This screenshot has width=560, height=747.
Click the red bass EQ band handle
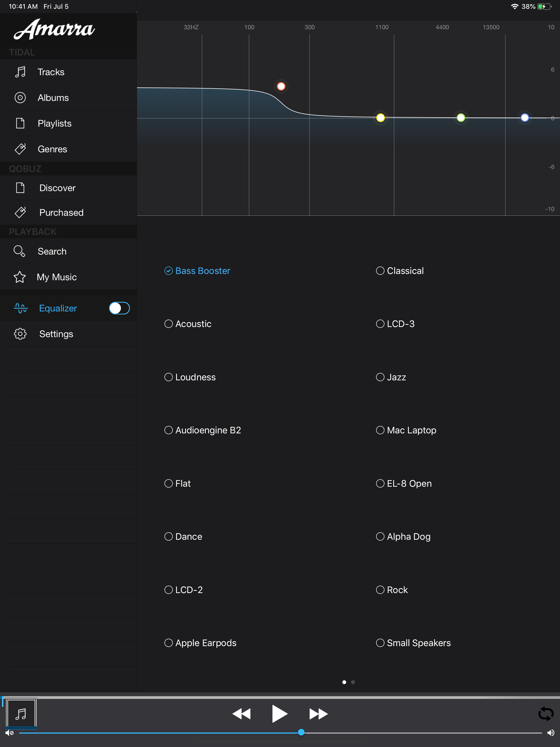click(x=281, y=86)
